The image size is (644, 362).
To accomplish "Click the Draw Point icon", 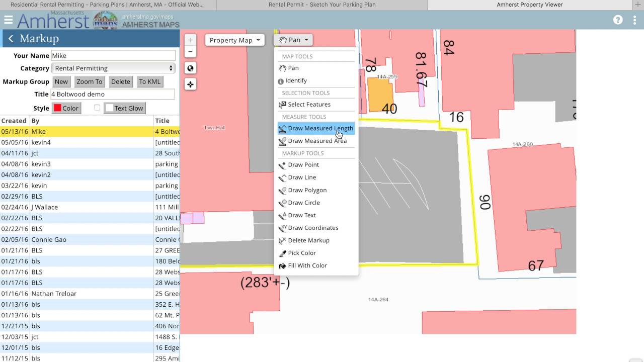I will pos(282,165).
